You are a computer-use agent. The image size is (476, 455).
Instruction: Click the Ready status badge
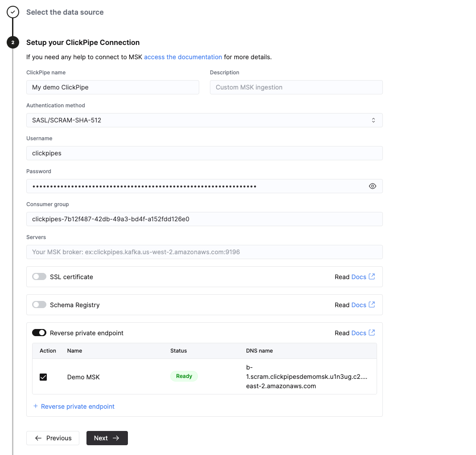tap(184, 376)
